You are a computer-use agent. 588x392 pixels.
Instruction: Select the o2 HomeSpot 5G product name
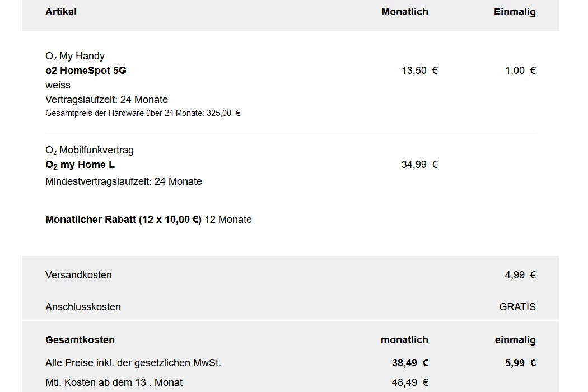pyautogui.click(x=86, y=71)
